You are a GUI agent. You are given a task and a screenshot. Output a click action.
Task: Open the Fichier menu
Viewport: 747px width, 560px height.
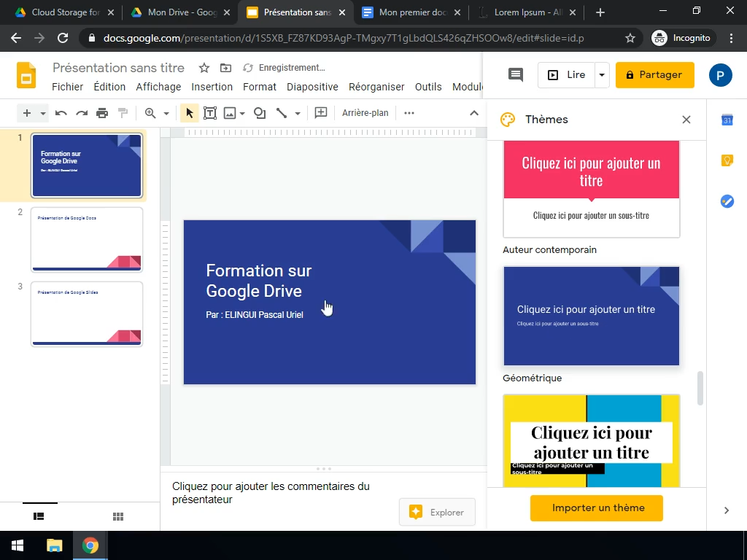67,87
